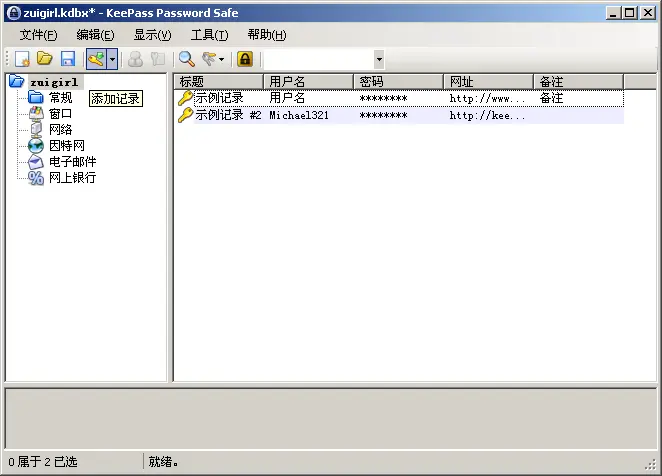Click the http://www... URL cell

click(487, 98)
